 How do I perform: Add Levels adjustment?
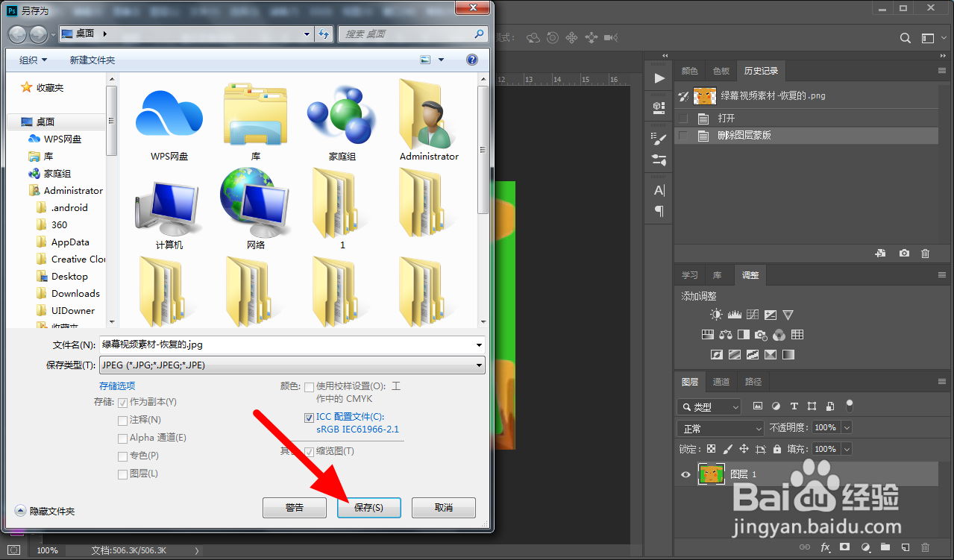(x=734, y=315)
